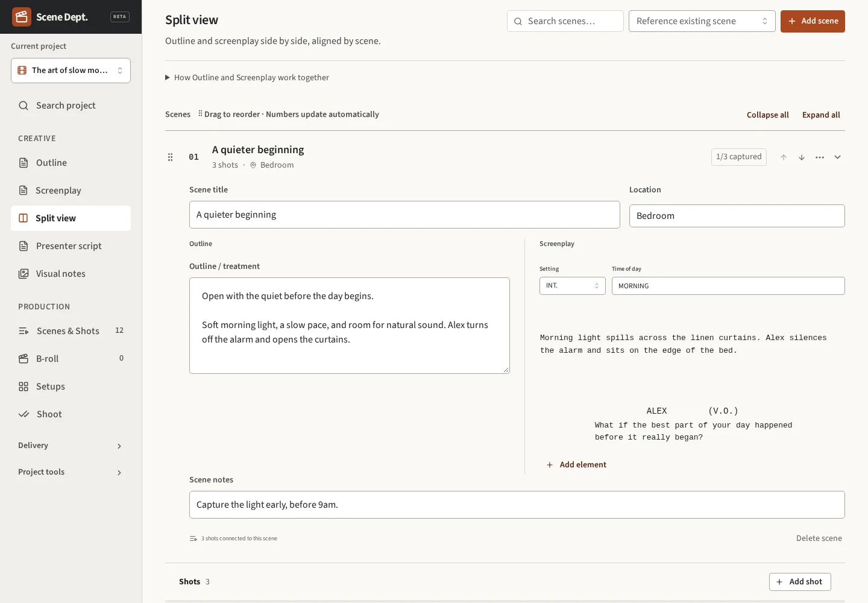The image size is (868, 603).
Task: Open the Reference existing scene dropdown
Action: click(x=702, y=21)
